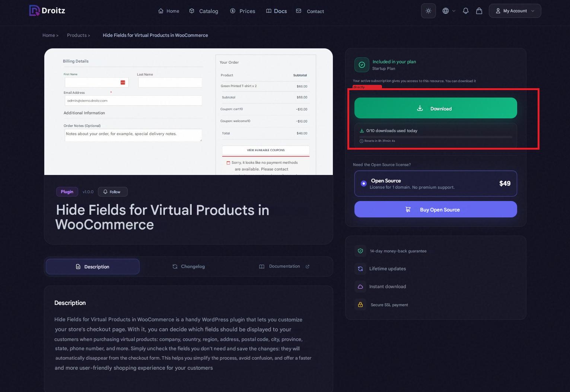
Task: Click Buy Open Source button
Action: [436, 210]
